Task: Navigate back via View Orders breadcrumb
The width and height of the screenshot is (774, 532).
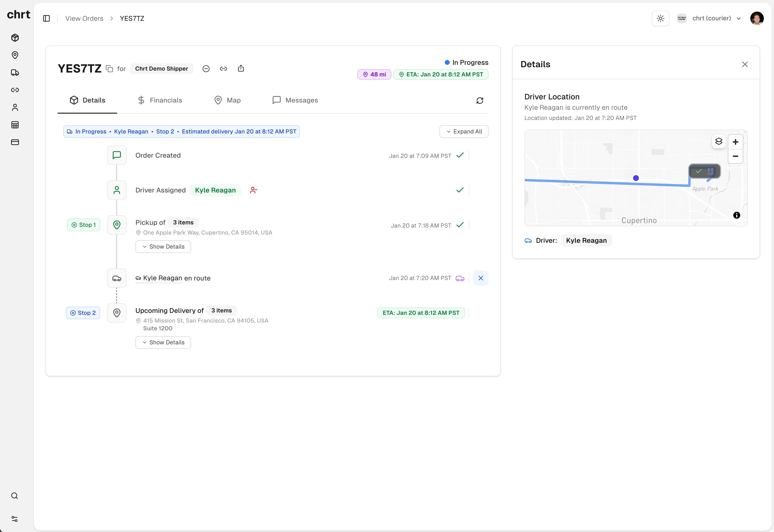Action: tap(84, 18)
